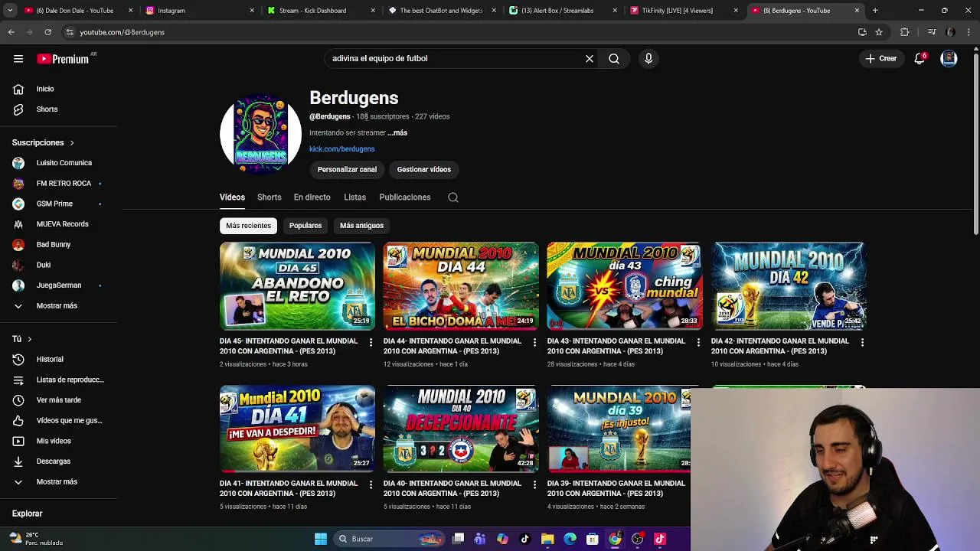Screen dimensions: 980x551
Task: Expand channel description with ...más
Action: (397, 133)
